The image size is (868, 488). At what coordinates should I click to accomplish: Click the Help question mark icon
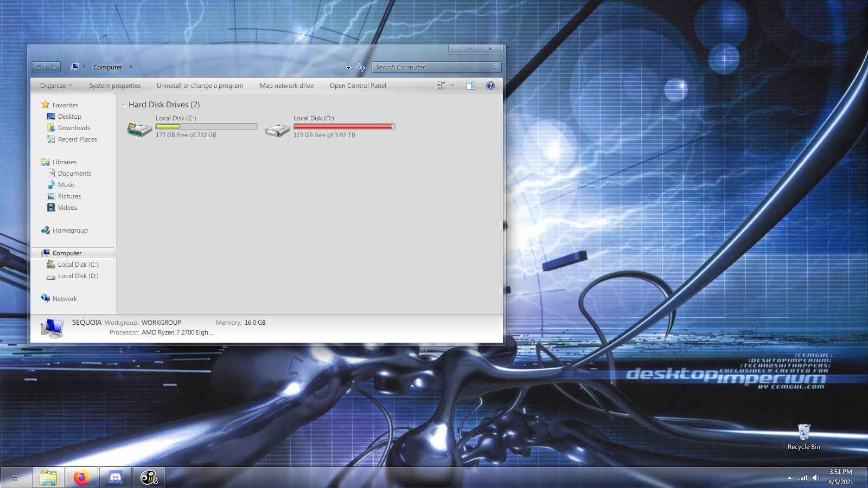pyautogui.click(x=490, y=86)
